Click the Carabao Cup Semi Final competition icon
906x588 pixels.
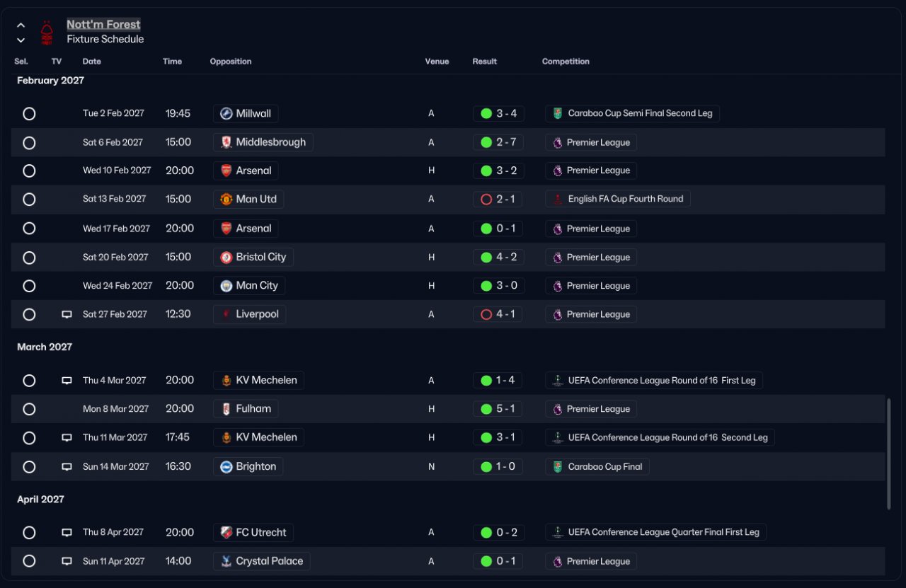(558, 113)
